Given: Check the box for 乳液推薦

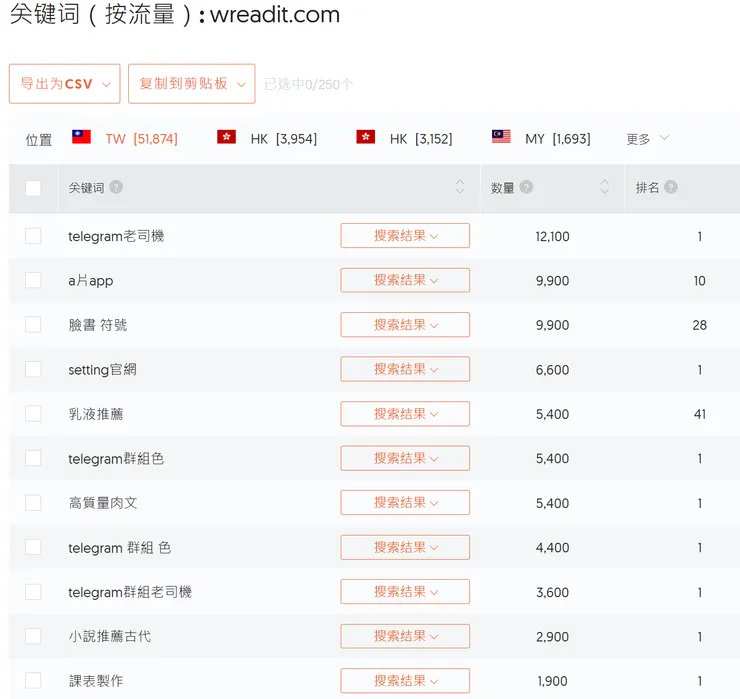Looking at the screenshot, I should click(33, 413).
